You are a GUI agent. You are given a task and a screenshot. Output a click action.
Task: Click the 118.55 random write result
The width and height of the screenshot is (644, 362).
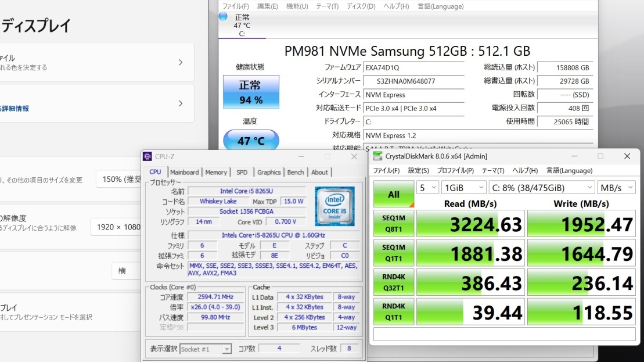point(581,312)
